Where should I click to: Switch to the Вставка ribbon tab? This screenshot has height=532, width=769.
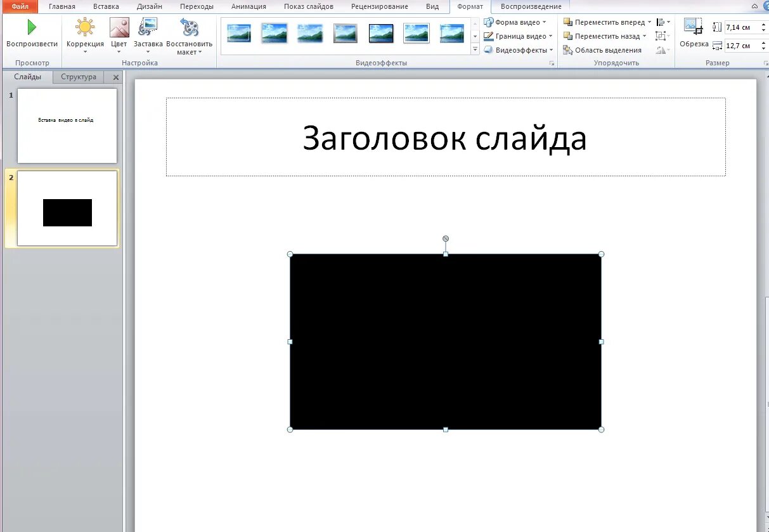(106, 6)
